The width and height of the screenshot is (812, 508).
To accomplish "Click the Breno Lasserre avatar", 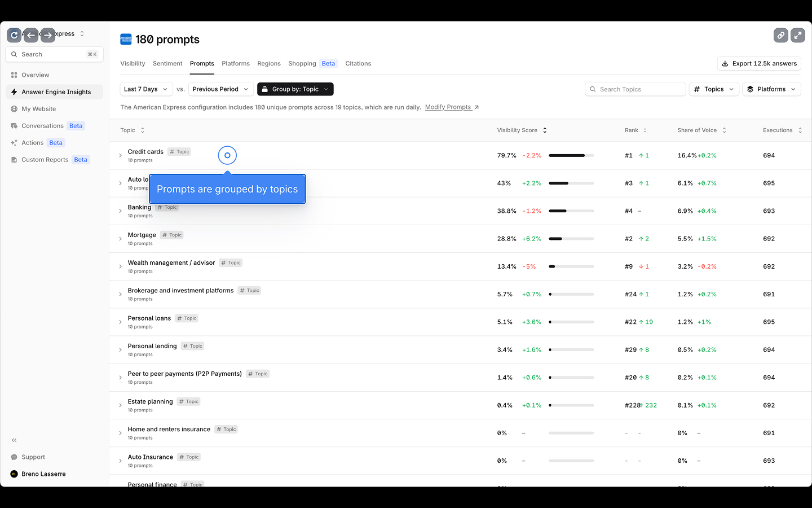I will [x=14, y=474].
